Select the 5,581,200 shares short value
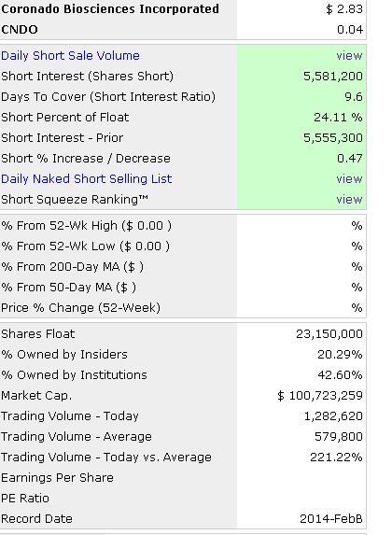This screenshot has height=535, width=392. [333, 76]
